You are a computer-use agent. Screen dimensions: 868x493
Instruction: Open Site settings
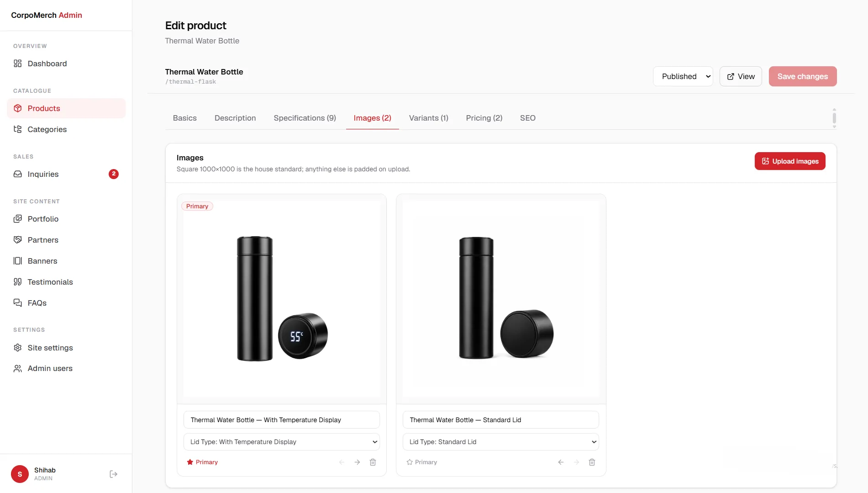66,348
